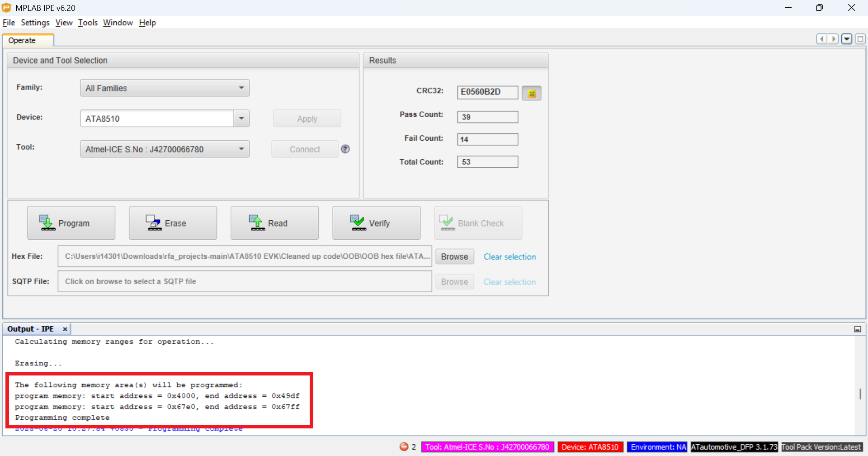The image size is (868, 456).
Task: Click the MPLAB IPE application icon
Action: click(x=6, y=8)
